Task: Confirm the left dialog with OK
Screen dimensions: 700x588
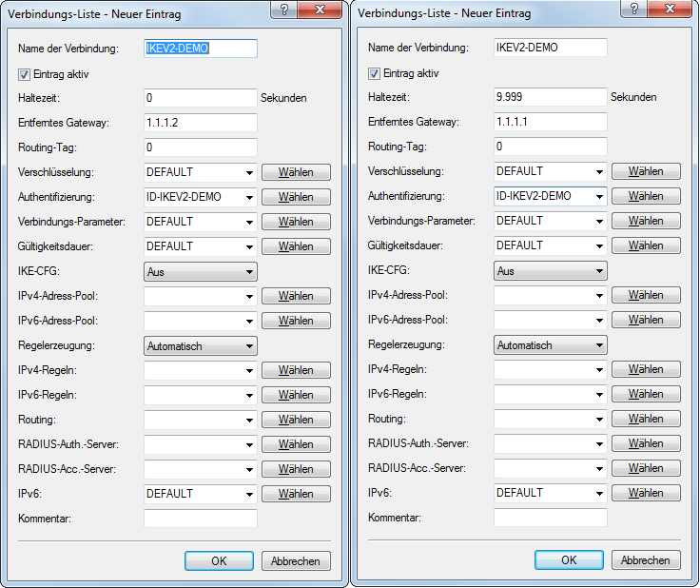Action: click(219, 560)
